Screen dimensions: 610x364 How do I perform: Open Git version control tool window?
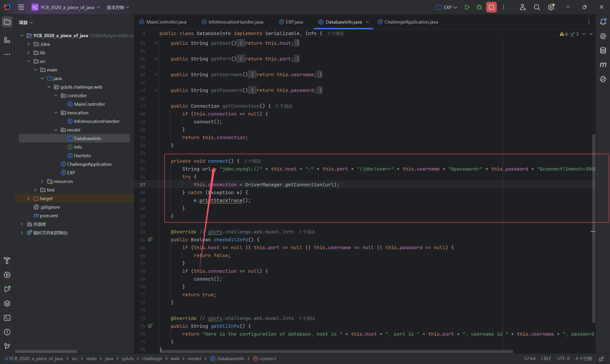pyautogui.click(x=7, y=346)
